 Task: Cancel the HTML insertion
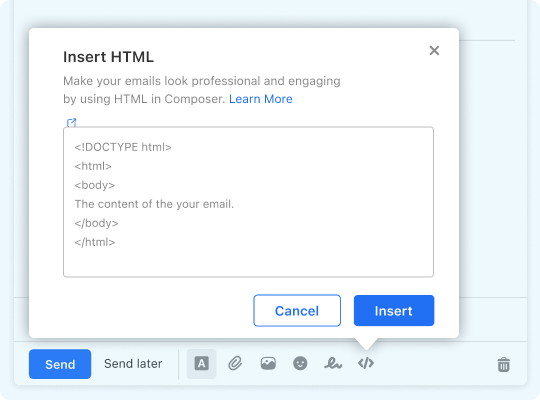point(297,310)
